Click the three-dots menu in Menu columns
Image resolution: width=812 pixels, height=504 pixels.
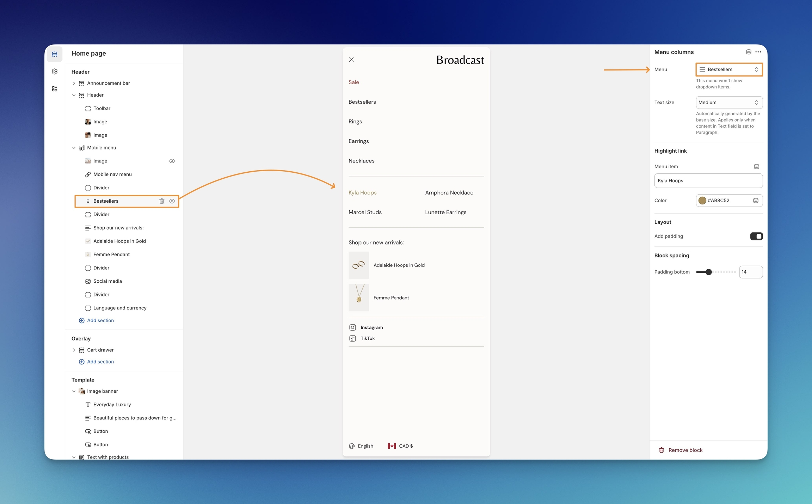click(x=758, y=52)
